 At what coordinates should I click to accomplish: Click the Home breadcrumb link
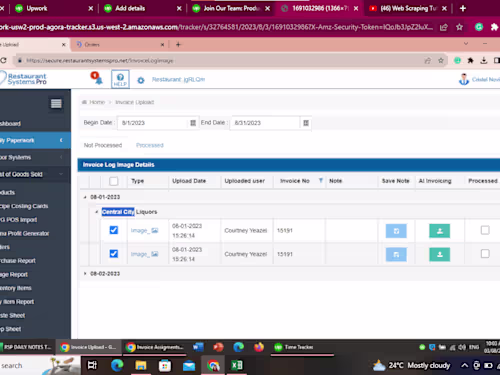click(x=97, y=102)
